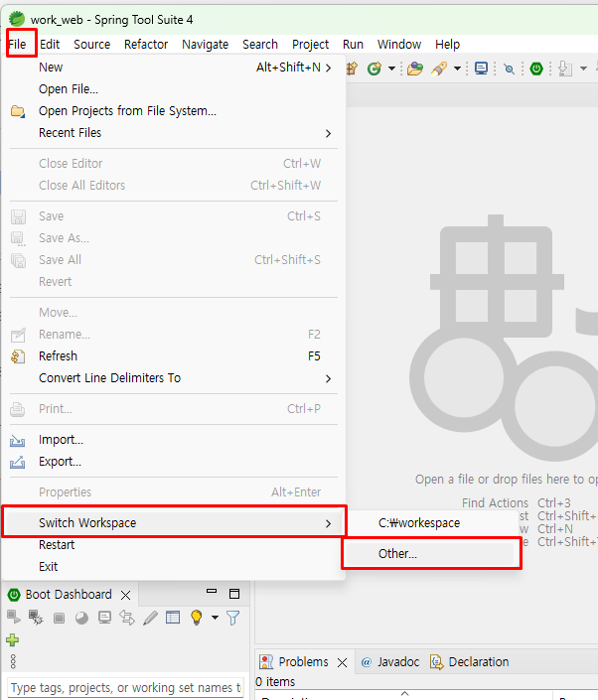Open the Window menu
Image resolution: width=598 pixels, height=700 pixels.
(x=399, y=45)
